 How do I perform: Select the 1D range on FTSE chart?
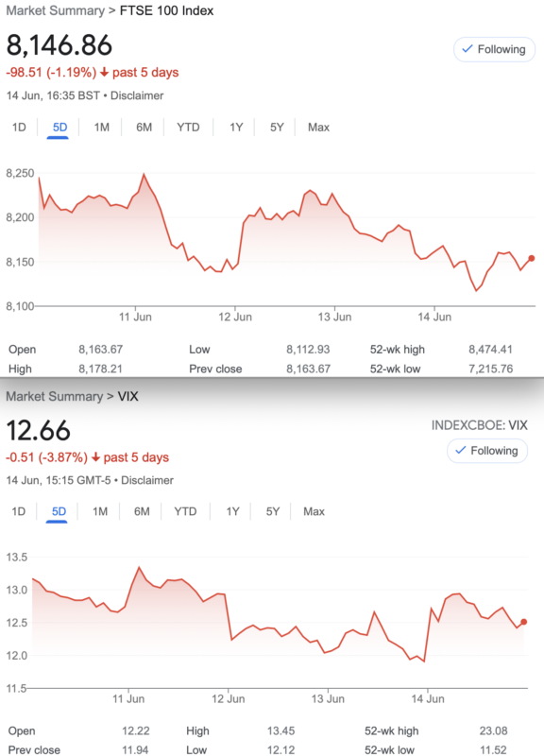pyautogui.click(x=19, y=128)
